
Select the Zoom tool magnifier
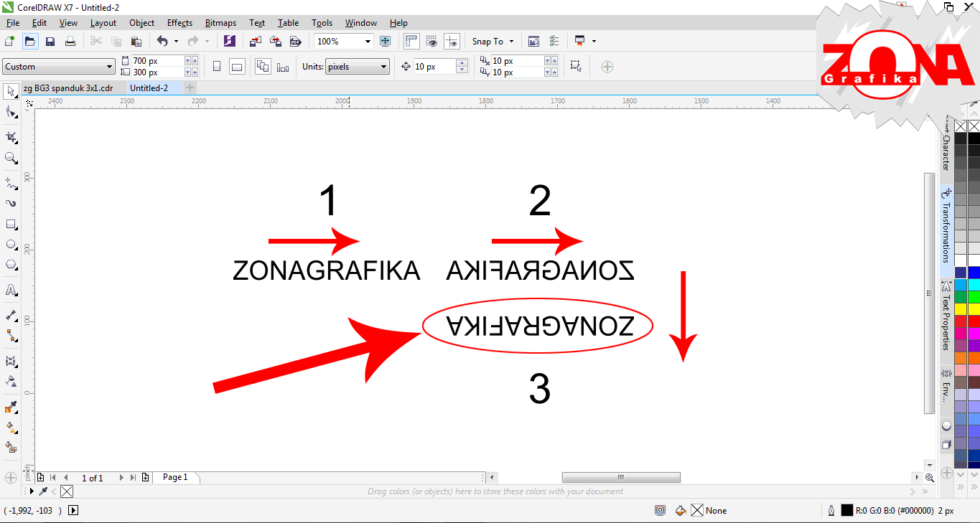click(11, 158)
